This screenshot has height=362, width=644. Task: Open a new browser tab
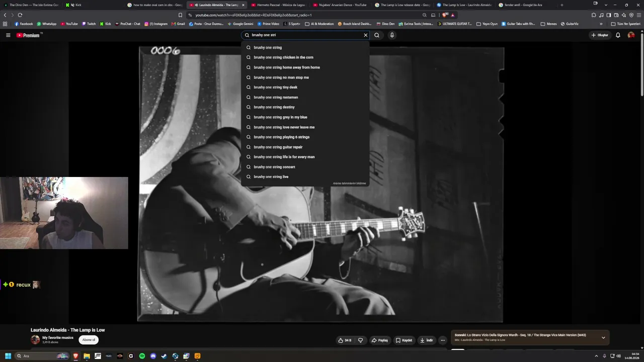(x=562, y=5)
